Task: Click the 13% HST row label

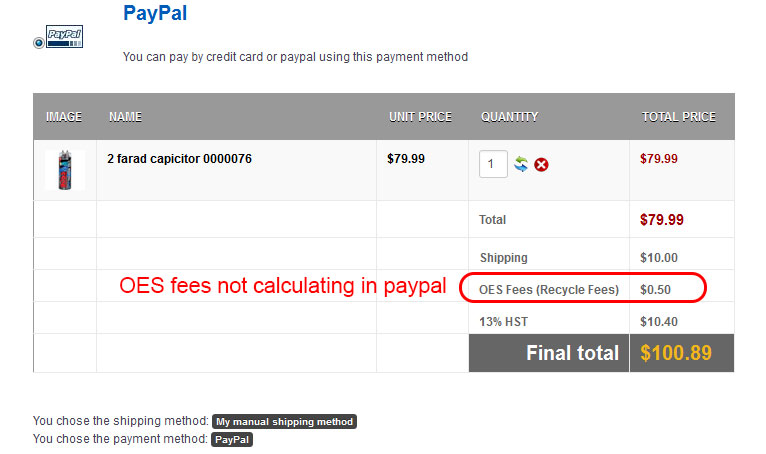Action: pyautogui.click(x=502, y=321)
